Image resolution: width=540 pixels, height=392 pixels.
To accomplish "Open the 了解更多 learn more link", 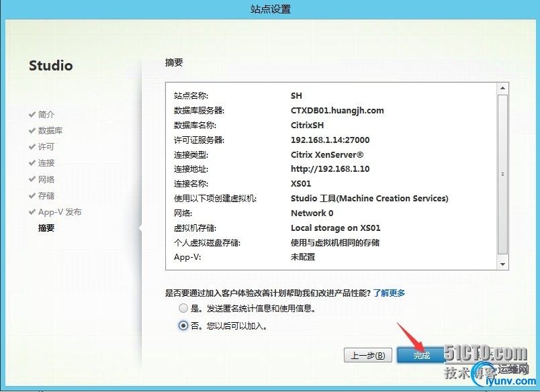I will click(389, 293).
